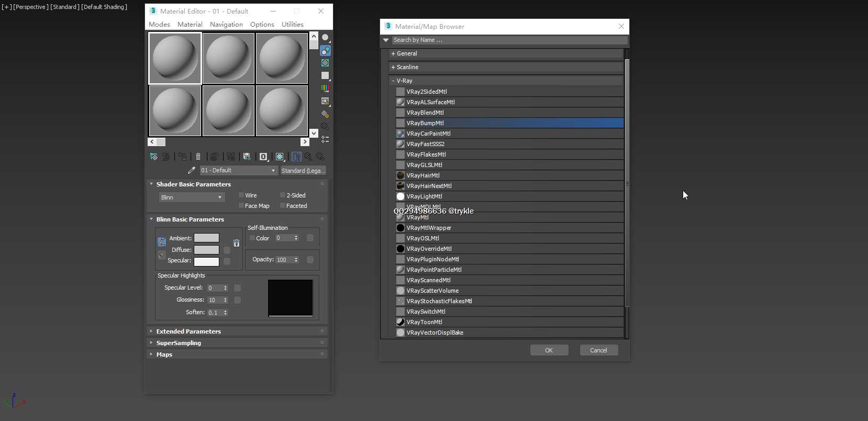
Task: Click Put Material to Scene icon
Action: (x=166, y=157)
